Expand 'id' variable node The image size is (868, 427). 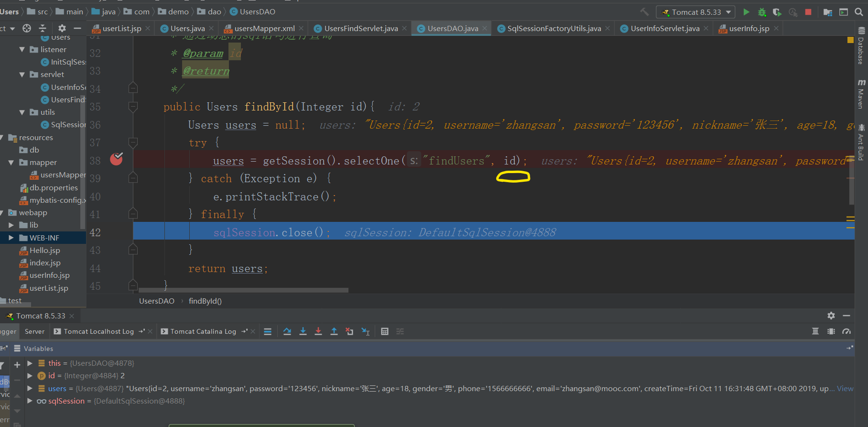tap(30, 376)
